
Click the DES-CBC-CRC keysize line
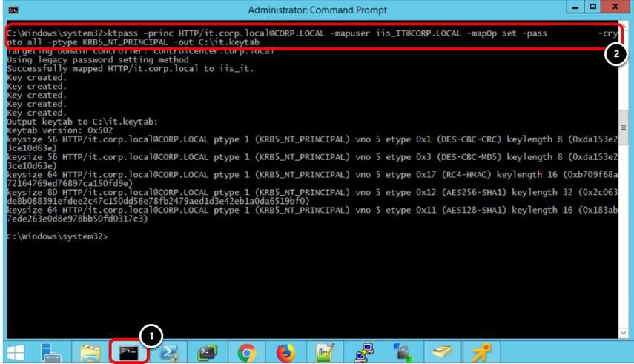pos(312,144)
